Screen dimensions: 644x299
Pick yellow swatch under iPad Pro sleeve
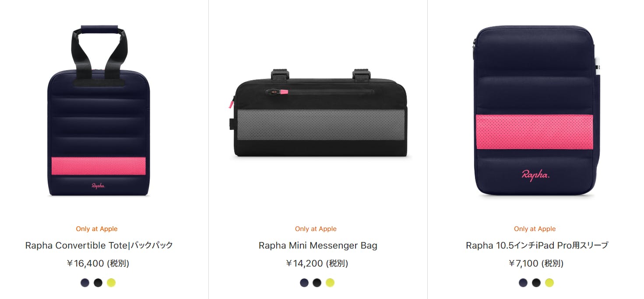coord(549,283)
